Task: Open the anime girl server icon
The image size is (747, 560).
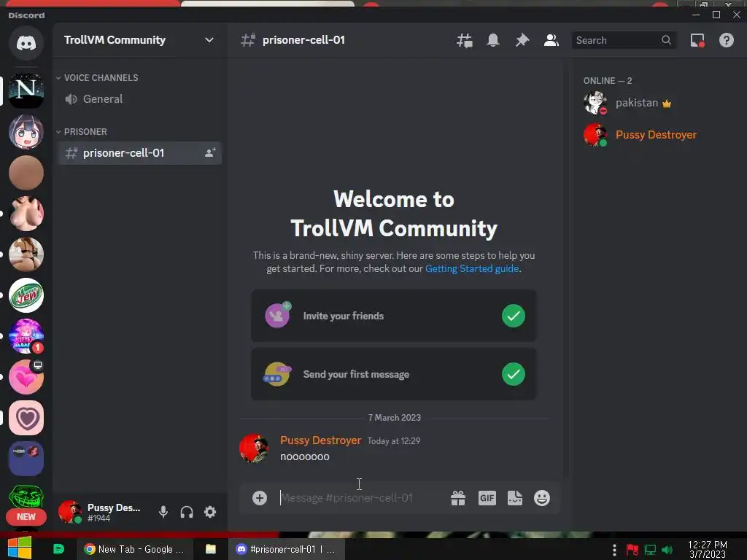Action: (x=26, y=131)
